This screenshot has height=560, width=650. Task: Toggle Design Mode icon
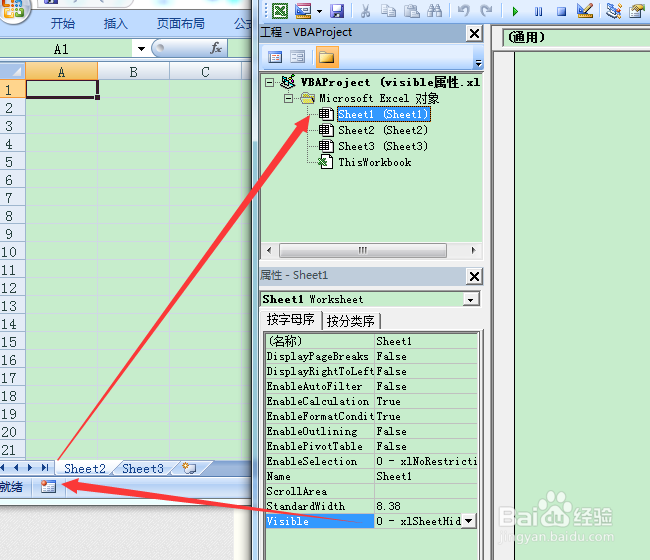tap(585, 11)
